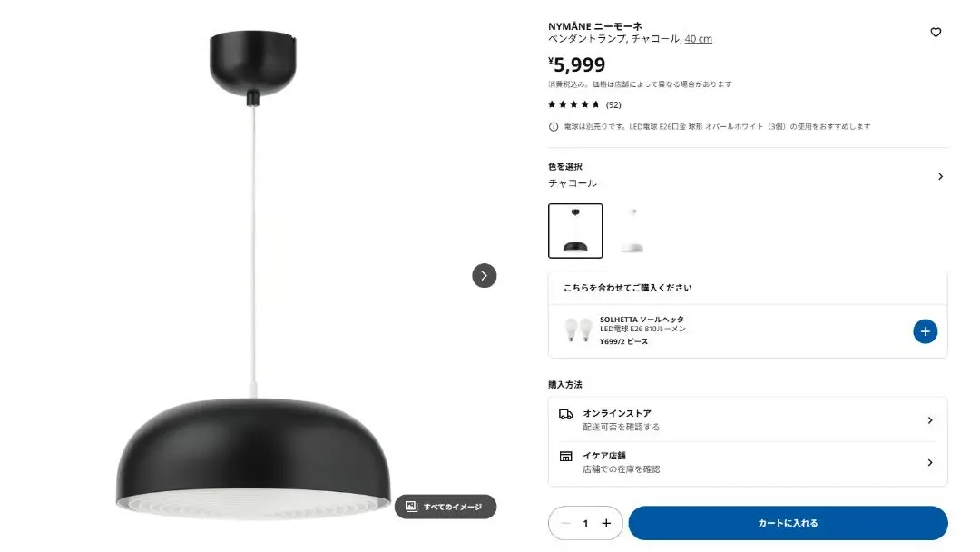Increase quantity with the plus stepper
Screen dimensions: 980x552
tap(606, 523)
